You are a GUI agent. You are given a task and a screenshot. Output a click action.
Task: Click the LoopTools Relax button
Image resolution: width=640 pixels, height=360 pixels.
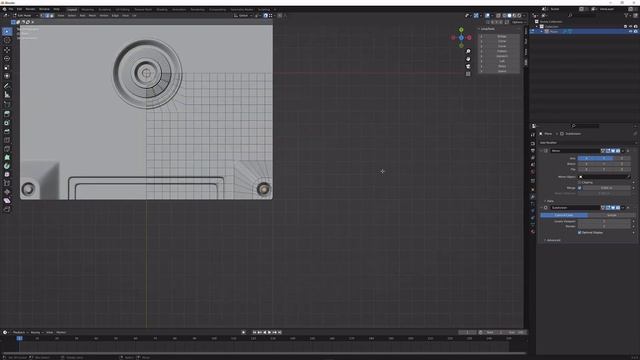coord(502,66)
